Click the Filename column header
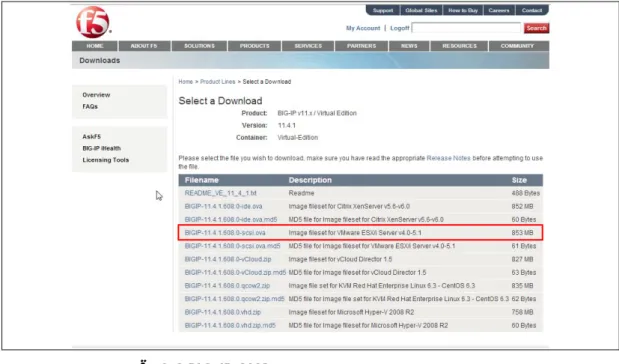 click(x=202, y=180)
